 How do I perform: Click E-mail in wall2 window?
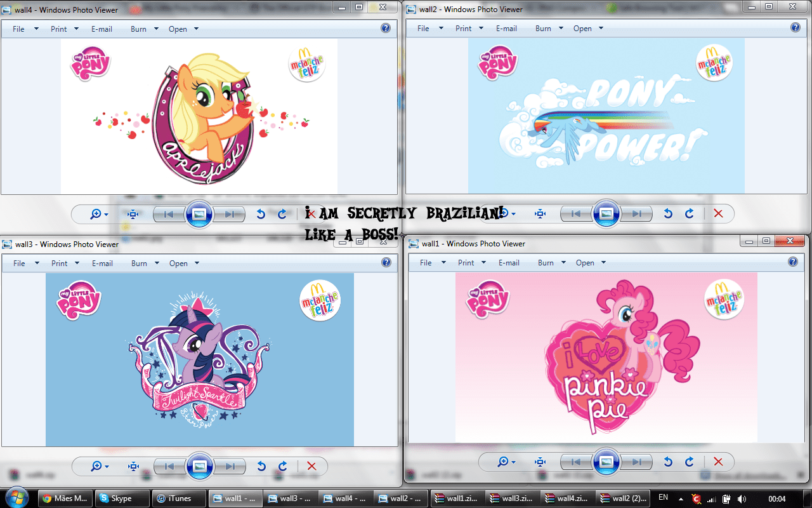(506, 28)
